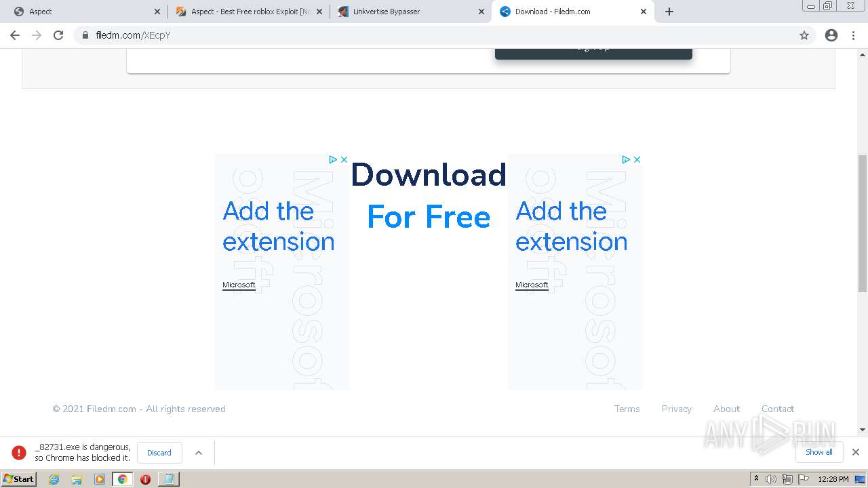This screenshot has width=868, height=488.
Task: Open the Terms footer link
Action: pyautogui.click(x=627, y=409)
